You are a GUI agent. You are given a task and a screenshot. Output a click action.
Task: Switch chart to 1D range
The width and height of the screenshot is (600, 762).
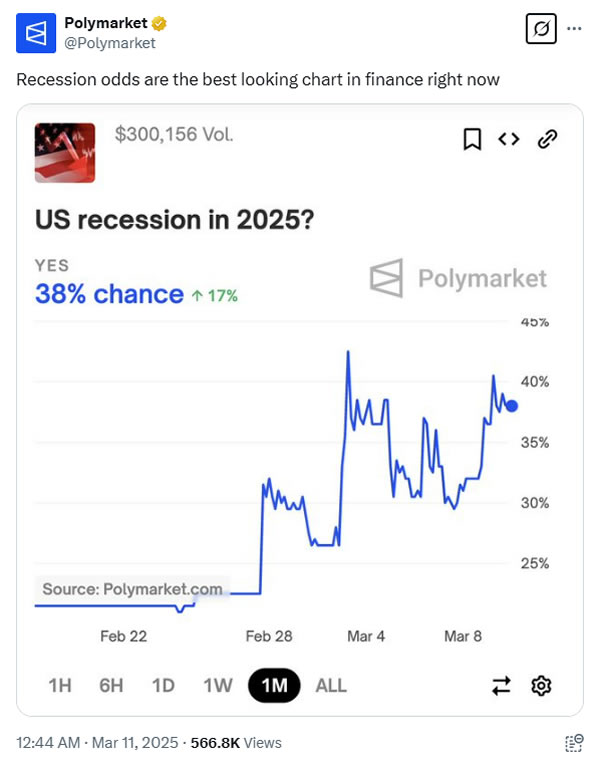click(x=163, y=685)
